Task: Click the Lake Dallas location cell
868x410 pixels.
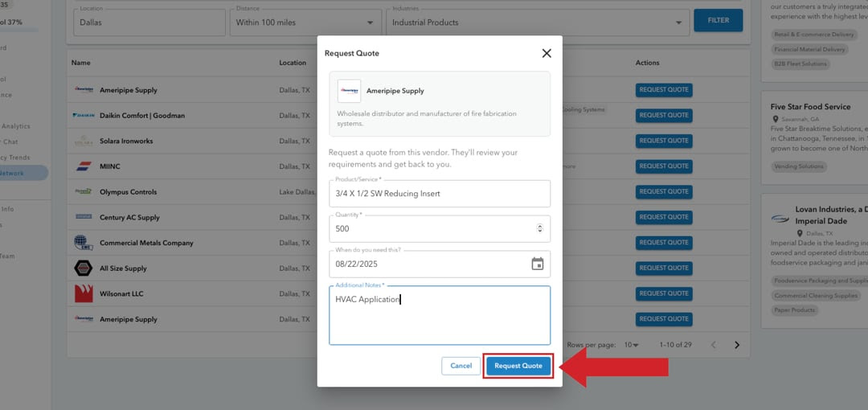Action: tap(297, 191)
